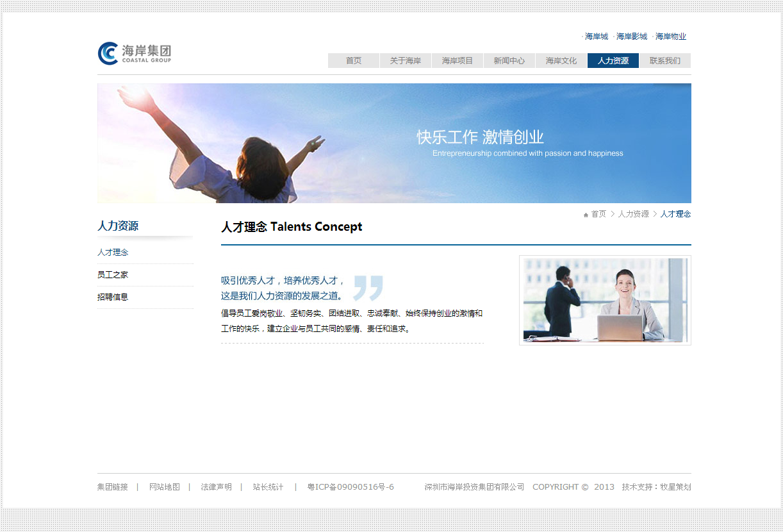Viewport: 783px width, 532px height.
Task: Select 人才理念 in the sidebar
Action: click(x=113, y=252)
